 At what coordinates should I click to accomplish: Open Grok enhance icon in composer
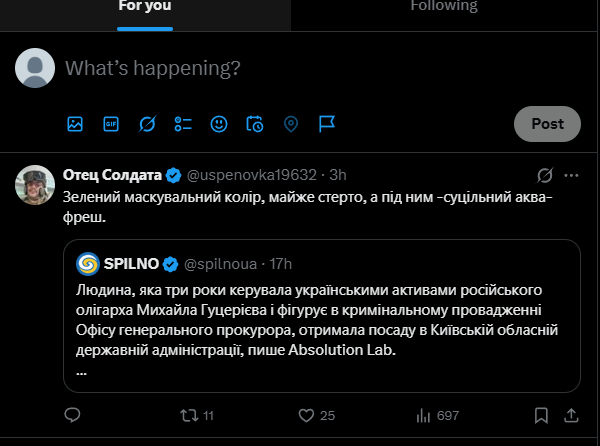pyautogui.click(x=147, y=124)
